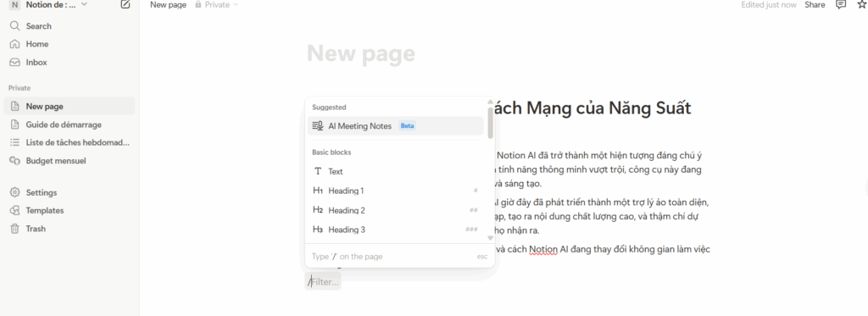868x316 pixels.
Task: Open the Private visibility dropdown
Action: pyautogui.click(x=216, y=4)
